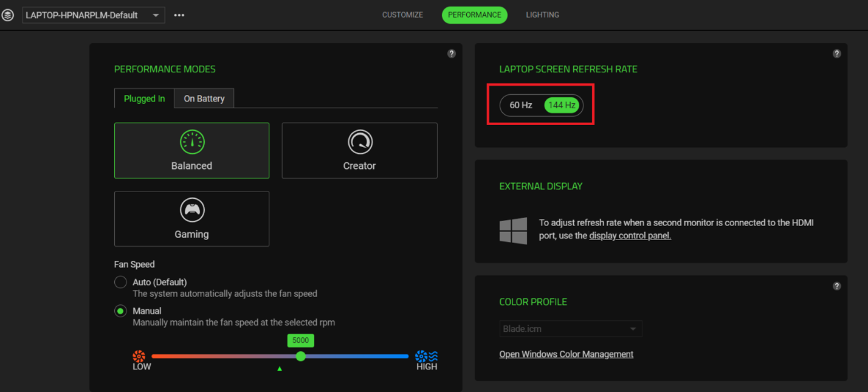
Task: Open Windows Color Management
Action: (566, 354)
